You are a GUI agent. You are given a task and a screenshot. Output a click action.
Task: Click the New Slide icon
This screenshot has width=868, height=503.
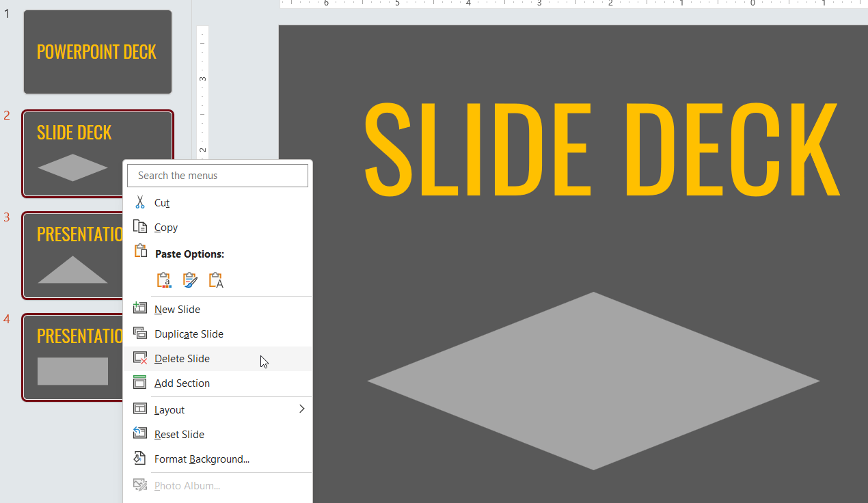(x=139, y=308)
